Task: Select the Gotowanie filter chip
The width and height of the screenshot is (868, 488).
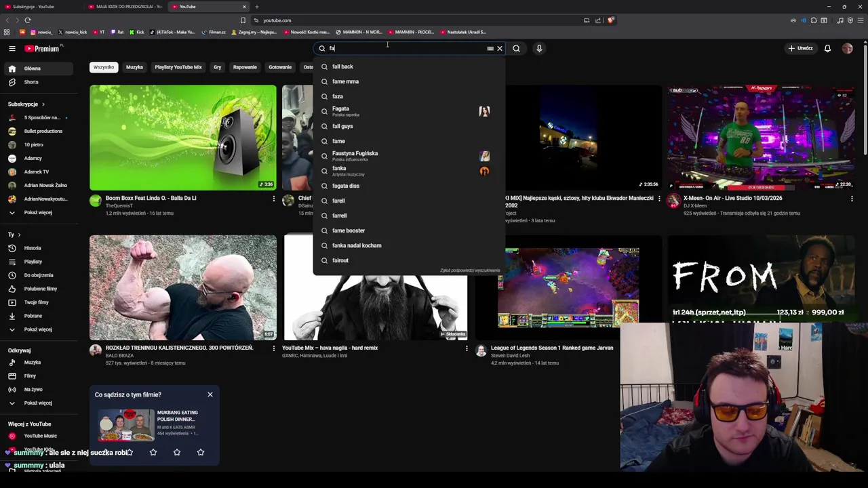Action: pos(280,67)
